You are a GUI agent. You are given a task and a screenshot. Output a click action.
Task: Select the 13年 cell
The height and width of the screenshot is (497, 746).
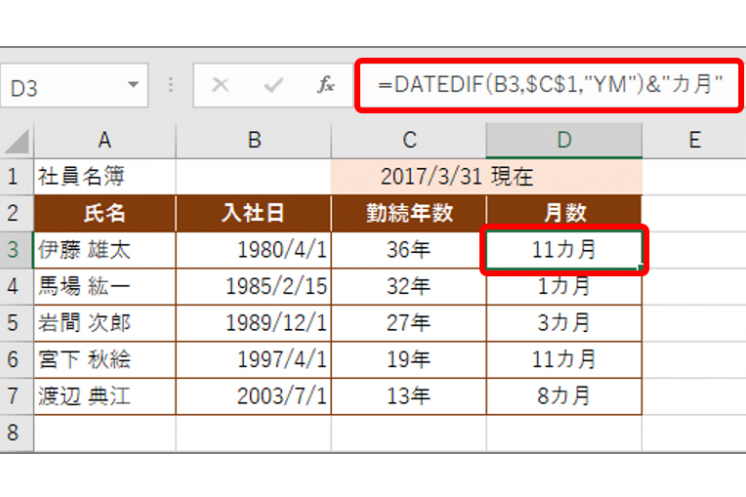tap(409, 396)
